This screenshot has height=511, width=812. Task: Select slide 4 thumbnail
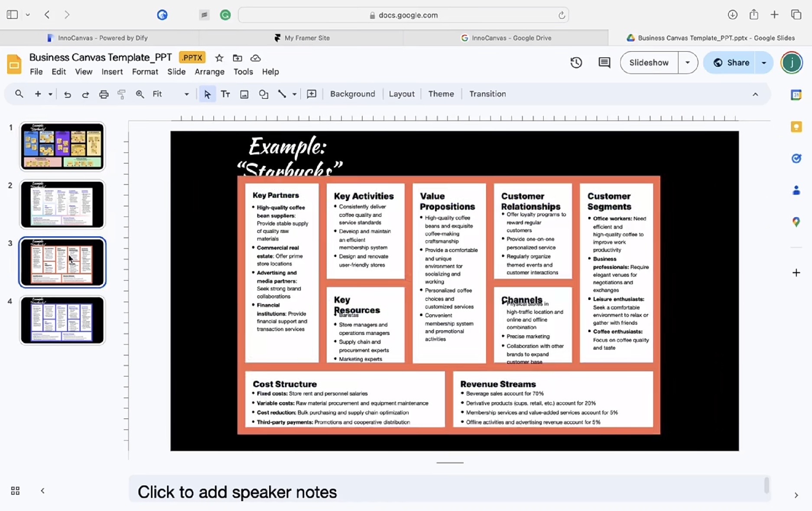click(x=62, y=320)
